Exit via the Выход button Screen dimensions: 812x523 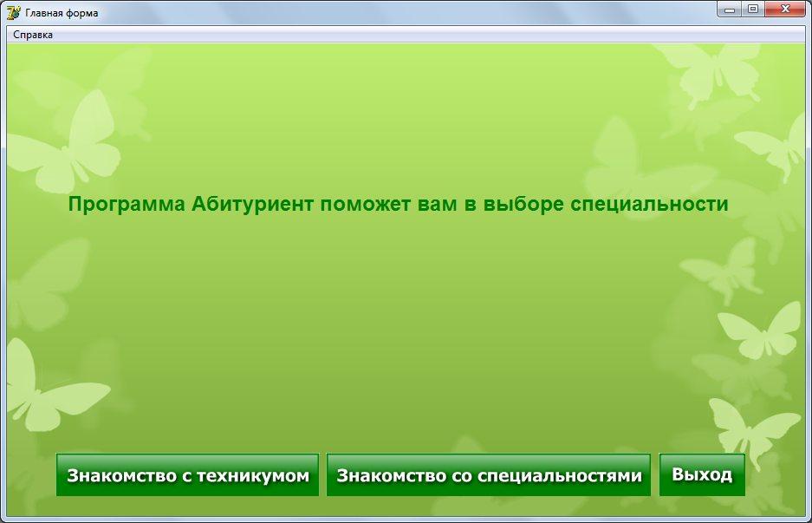(702, 474)
